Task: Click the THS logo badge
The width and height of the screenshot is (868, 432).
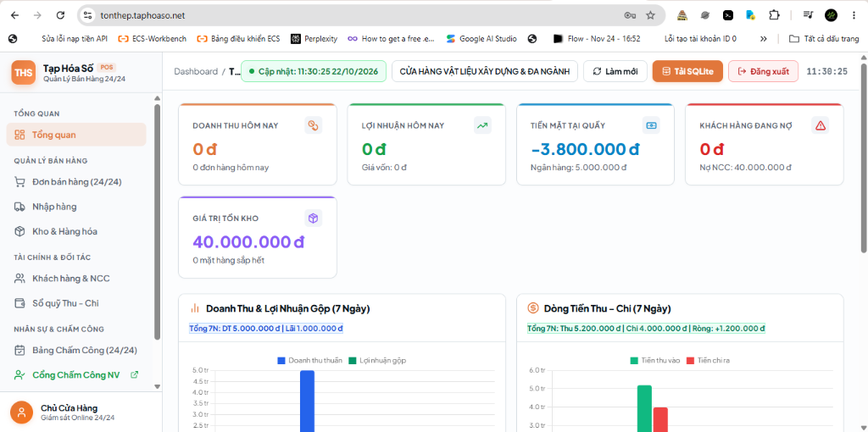Action: click(x=23, y=73)
